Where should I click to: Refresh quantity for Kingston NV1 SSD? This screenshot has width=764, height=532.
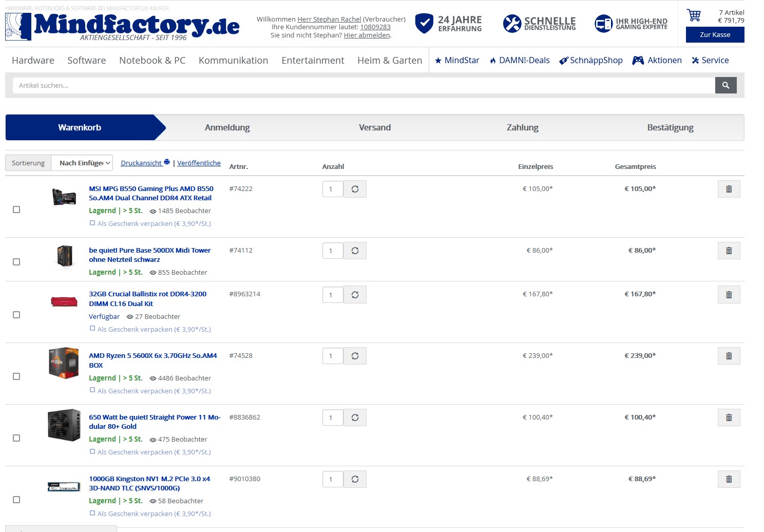(355, 479)
